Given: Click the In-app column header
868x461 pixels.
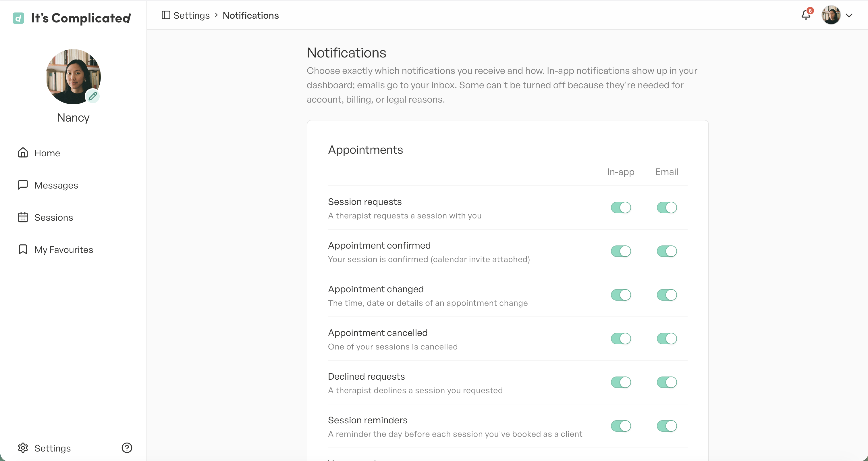Looking at the screenshot, I should tap(621, 172).
